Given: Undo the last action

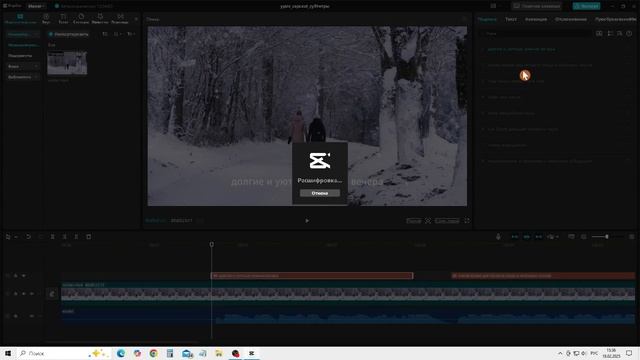Looking at the screenshot, I should (x=28, y=237).
